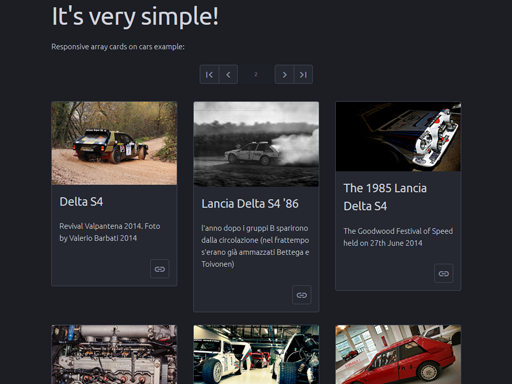The height and width of the screenshot is (384, 512).
Task: Open the link icon on The 1985 Lancia Delta S4 card
Action: [444, 273]
